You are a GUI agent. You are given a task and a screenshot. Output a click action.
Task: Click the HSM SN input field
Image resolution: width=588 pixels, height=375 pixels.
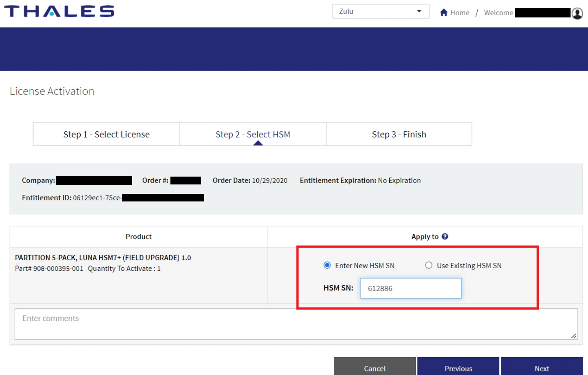(x=411, y=288)
